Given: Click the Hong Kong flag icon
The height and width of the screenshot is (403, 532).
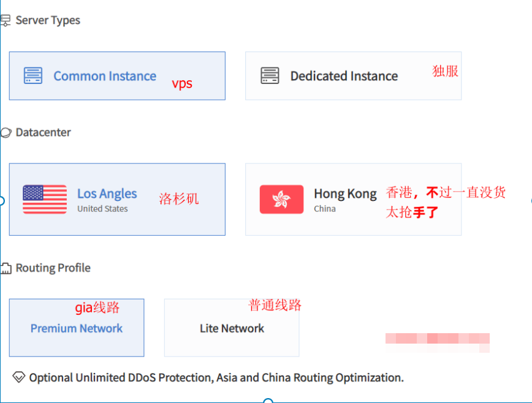Looking at the screenshot, I should tap(281, 199).
